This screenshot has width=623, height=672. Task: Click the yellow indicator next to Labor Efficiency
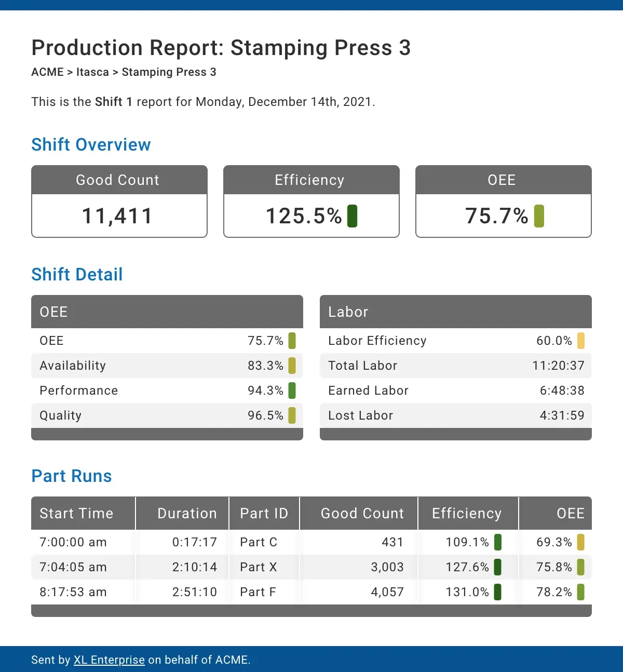pyautogui.click(x=580, y=341)
